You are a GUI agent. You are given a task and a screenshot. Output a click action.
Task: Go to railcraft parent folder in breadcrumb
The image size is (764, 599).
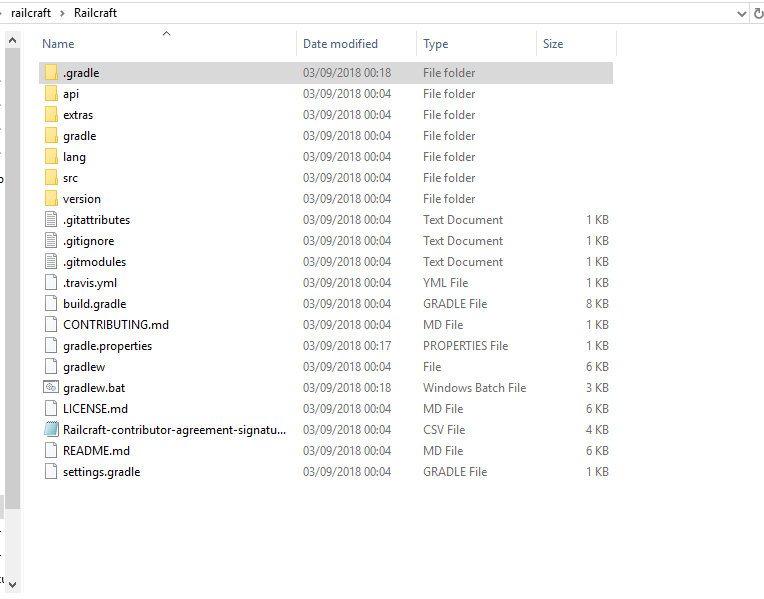(x=31, y=13)
